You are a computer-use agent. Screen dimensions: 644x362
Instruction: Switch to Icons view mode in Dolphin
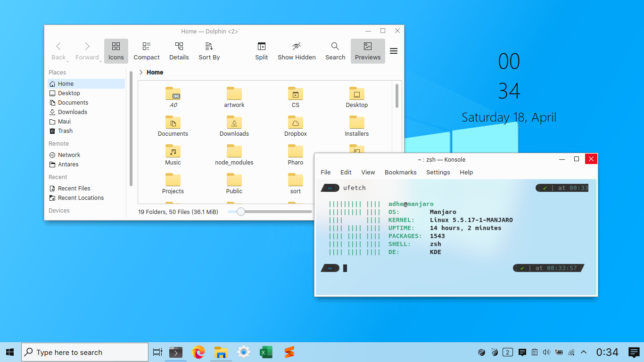[x=116, y=51]
